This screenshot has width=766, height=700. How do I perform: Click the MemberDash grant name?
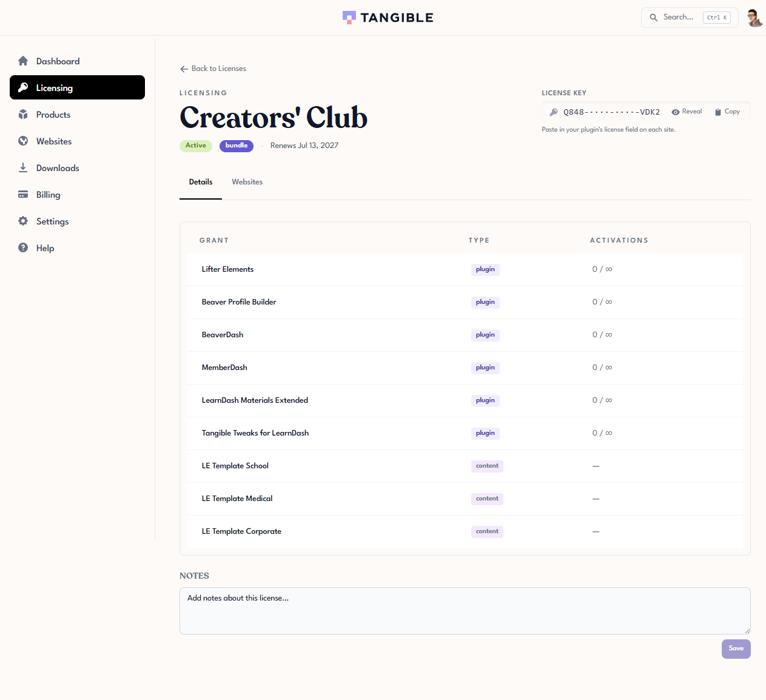[x=224, y=368]
